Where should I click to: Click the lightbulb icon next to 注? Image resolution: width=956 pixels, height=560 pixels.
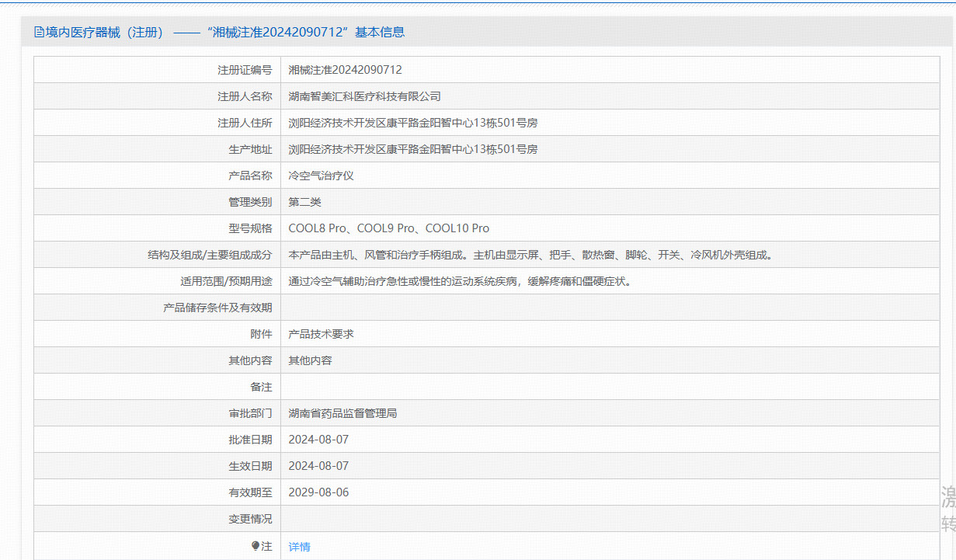[256, 546]
